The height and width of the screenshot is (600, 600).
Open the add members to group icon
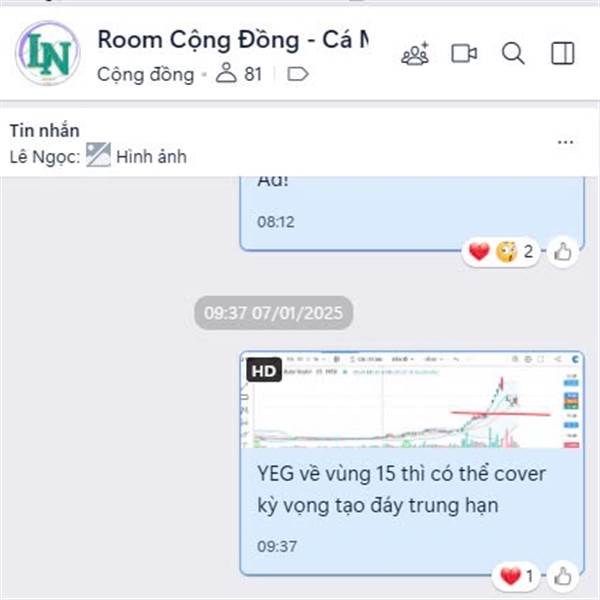[415, 54]
